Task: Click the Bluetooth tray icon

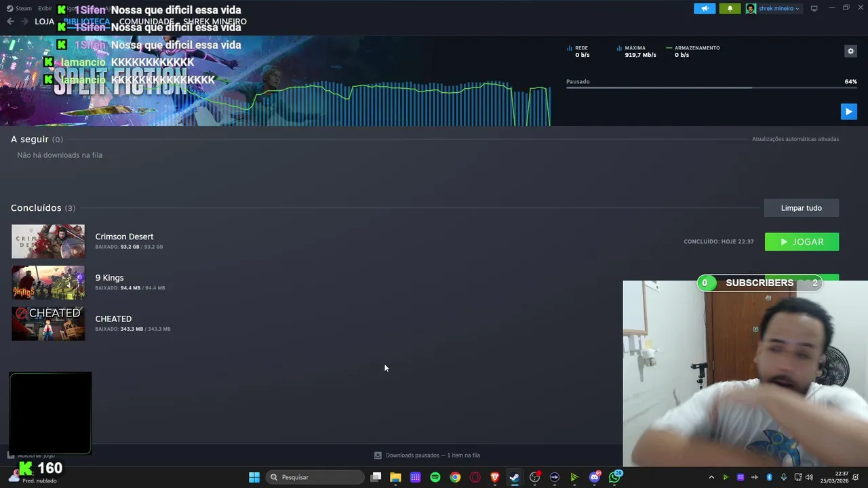Action: [769, 477]
